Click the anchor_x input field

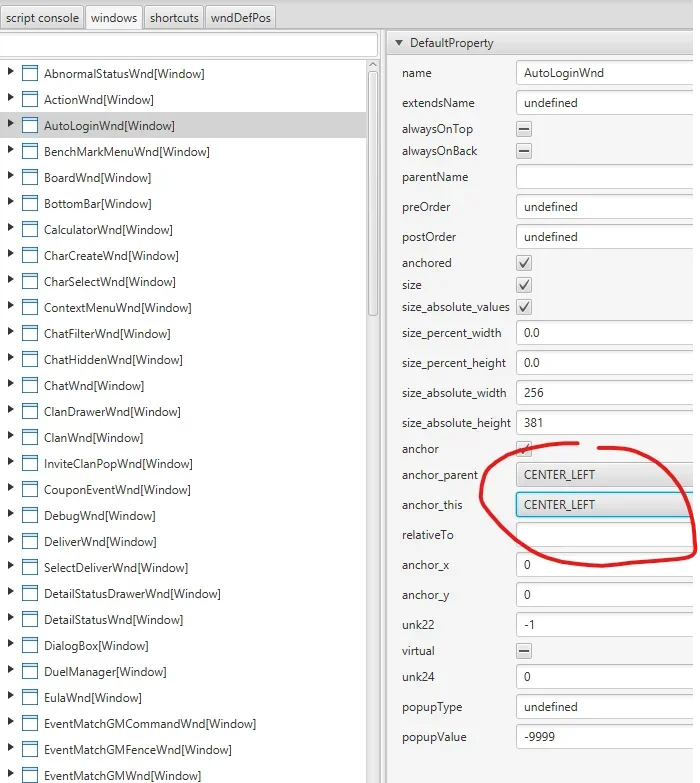click(x=604, y=565)
